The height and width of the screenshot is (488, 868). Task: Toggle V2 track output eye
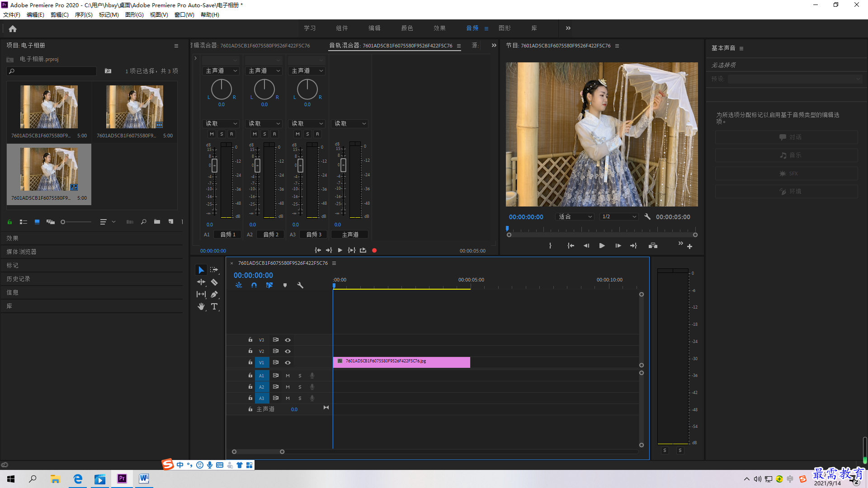(288, 351)
